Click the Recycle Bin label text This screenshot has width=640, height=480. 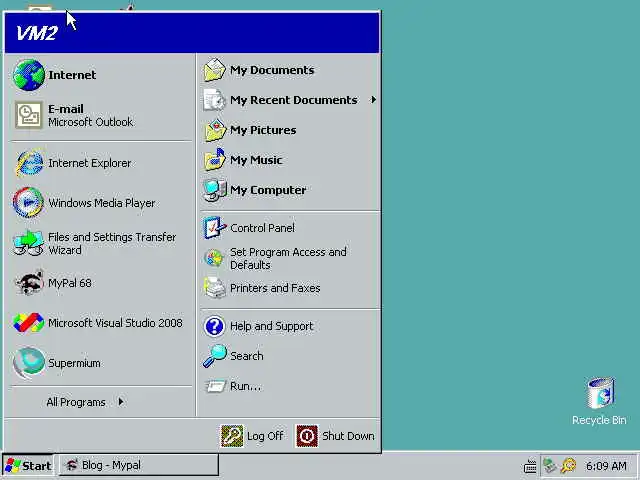tap(599, 420)
